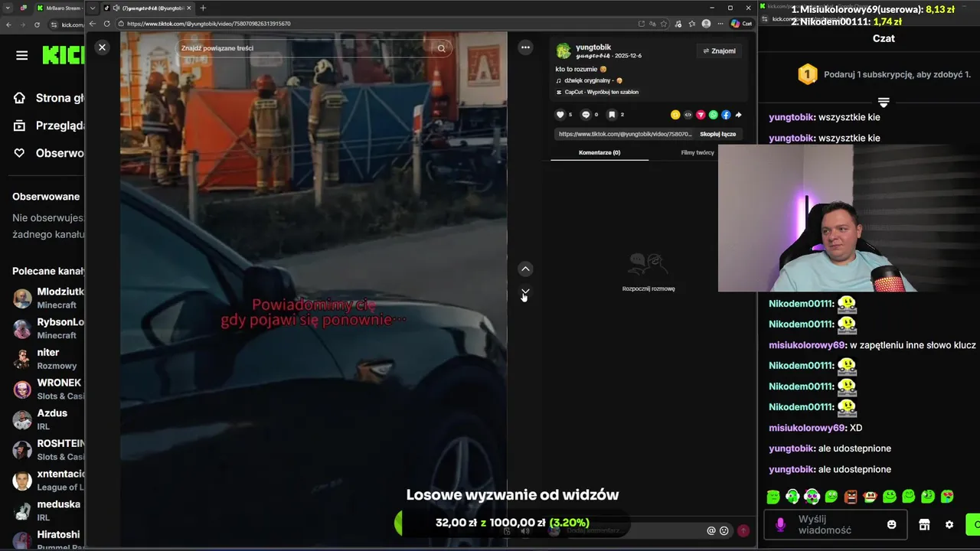Open the xntentacion recommended channel
980x551 pixels.
[48, 480]
